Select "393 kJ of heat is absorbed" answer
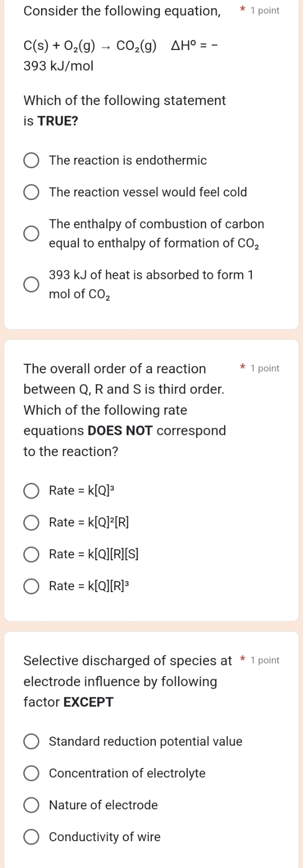Screen dimensions: 303x868 point(31,284)
